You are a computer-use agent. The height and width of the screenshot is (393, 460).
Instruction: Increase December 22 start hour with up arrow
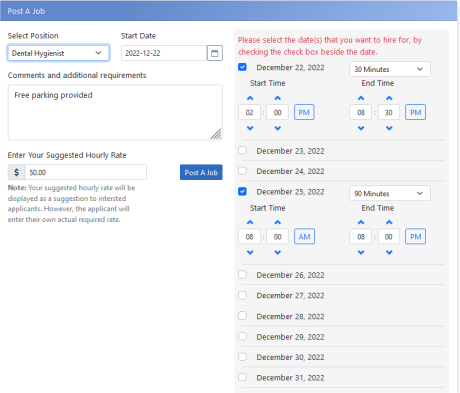250,98
